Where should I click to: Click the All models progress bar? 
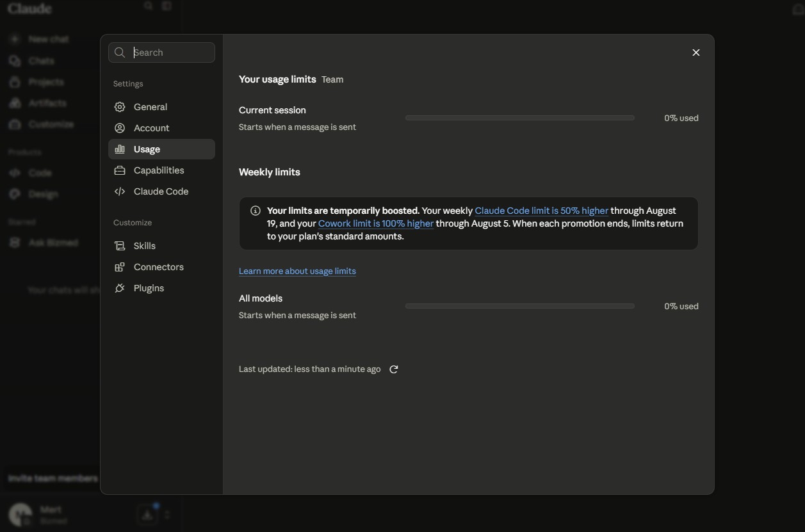[x=520, y=306]
